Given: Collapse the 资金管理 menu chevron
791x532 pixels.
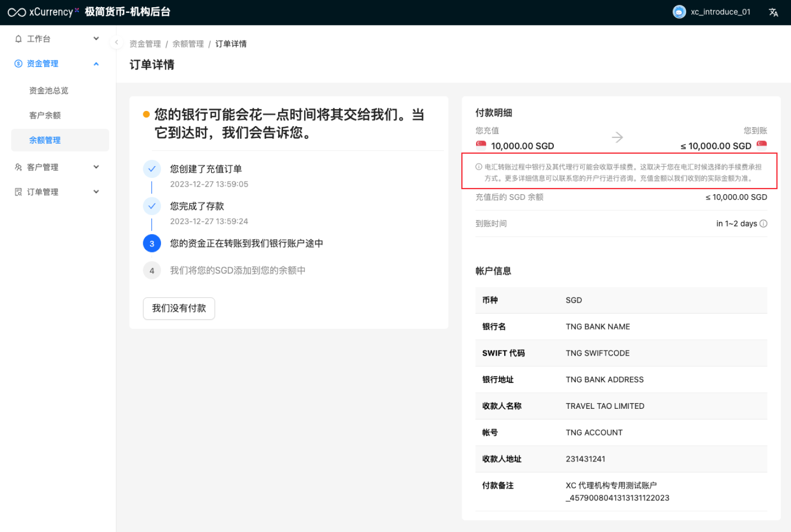Looking at the screenshot, I should tap(96, 64).
